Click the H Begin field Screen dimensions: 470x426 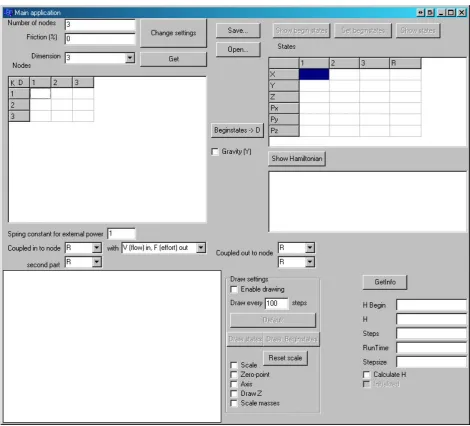[432, 305]
